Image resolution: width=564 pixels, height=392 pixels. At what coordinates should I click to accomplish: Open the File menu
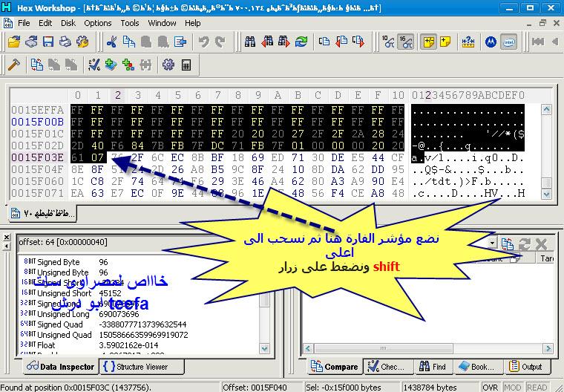tap(24, 23)
